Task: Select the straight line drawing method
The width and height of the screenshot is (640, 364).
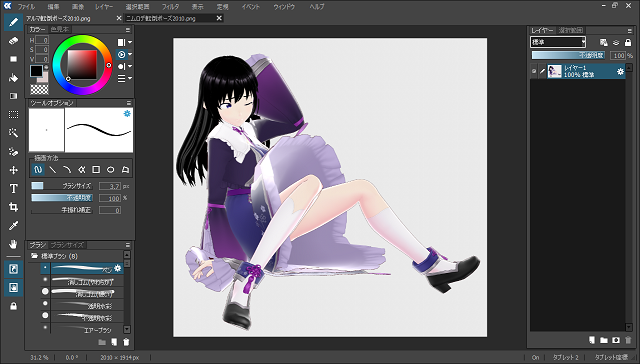Action: 53,169
